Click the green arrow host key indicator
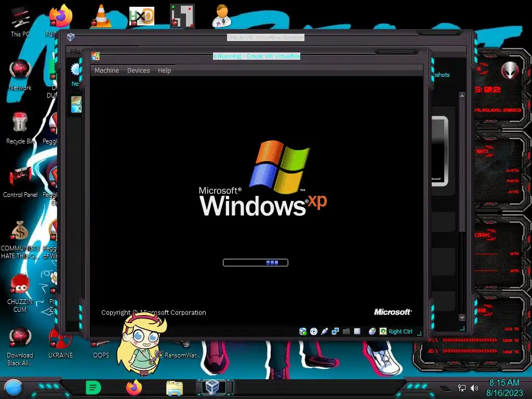 [x=383, y=331]
